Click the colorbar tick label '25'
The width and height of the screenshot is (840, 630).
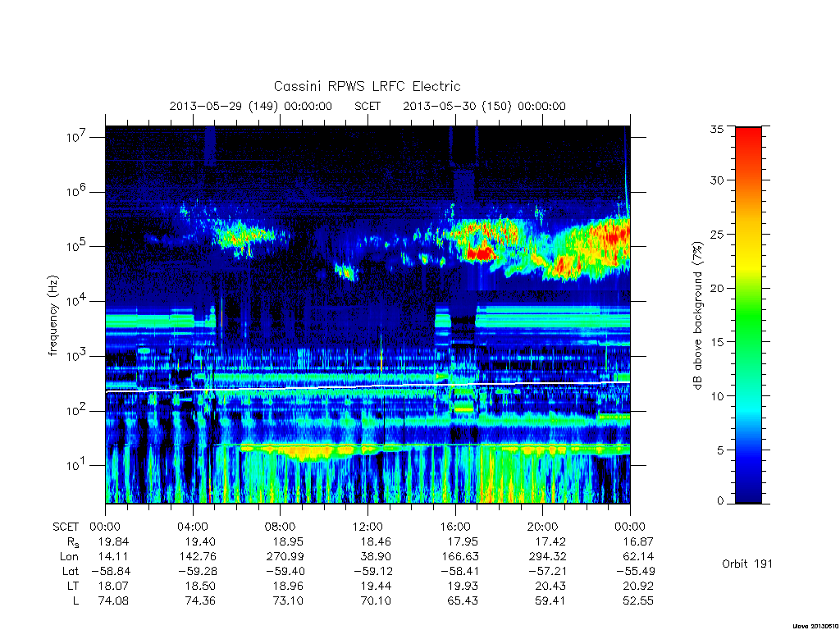(716, 234)
